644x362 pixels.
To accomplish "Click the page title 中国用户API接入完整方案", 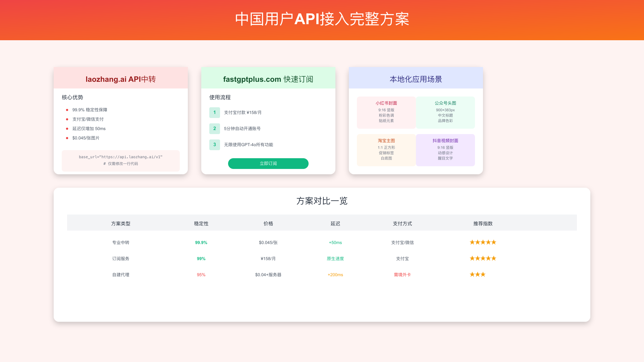I will [322, 19].
